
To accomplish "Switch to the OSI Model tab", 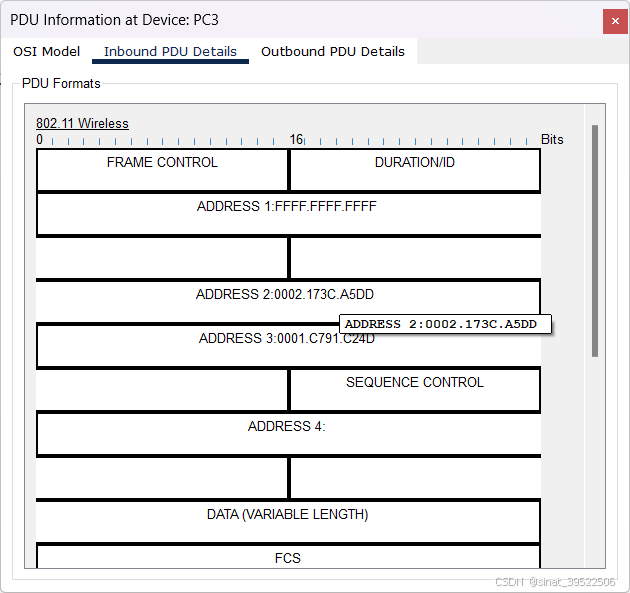I will pyautogui.click(x=46, y=51).
